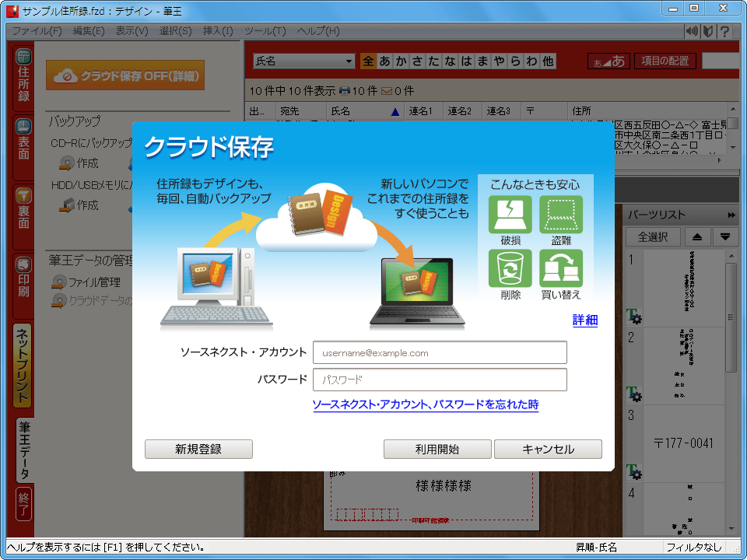The image size is (747, 560).
Task: Collapse the パーツリスト panel arrows
Action: (731, 215)
